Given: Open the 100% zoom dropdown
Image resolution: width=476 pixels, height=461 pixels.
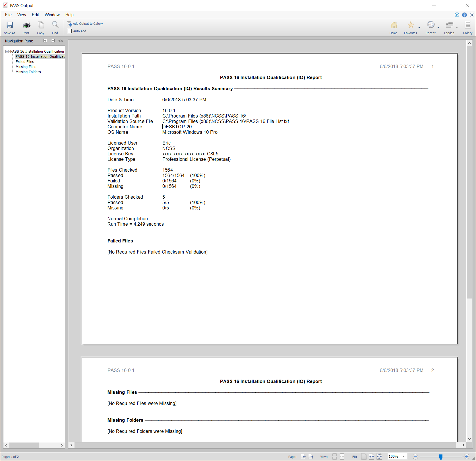Looking at the screenshot, I should tap(404, 456).
